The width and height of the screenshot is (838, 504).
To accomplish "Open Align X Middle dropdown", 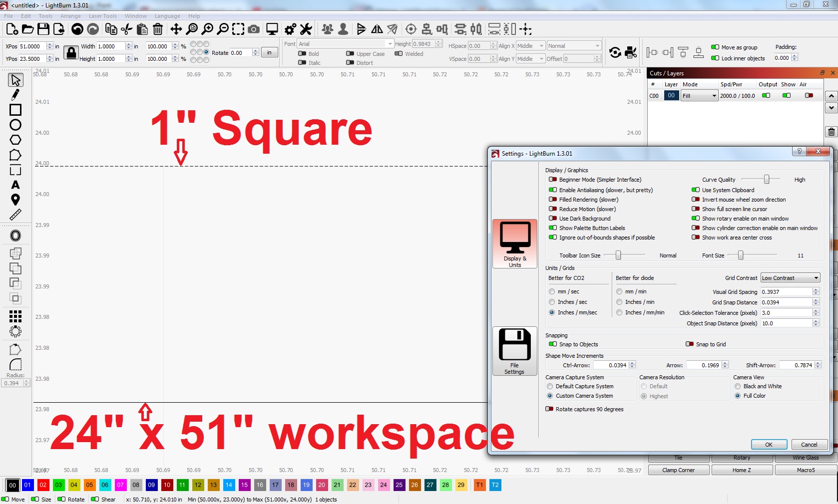I will click(x=530, y=46).
